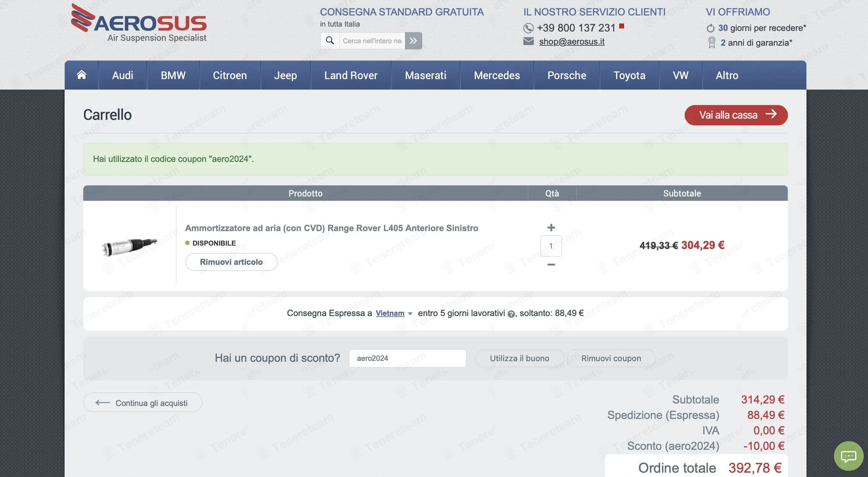Click the 30-day return circular arrow icon
The image size is (868, 477).
(x=710, y=28)
